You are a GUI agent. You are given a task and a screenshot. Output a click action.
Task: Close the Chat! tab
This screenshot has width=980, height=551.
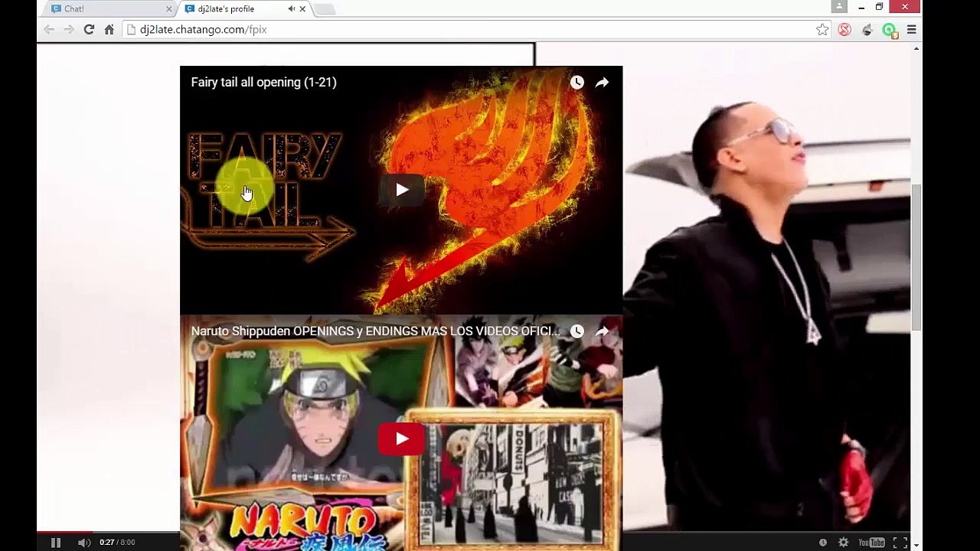pos(169,8)
